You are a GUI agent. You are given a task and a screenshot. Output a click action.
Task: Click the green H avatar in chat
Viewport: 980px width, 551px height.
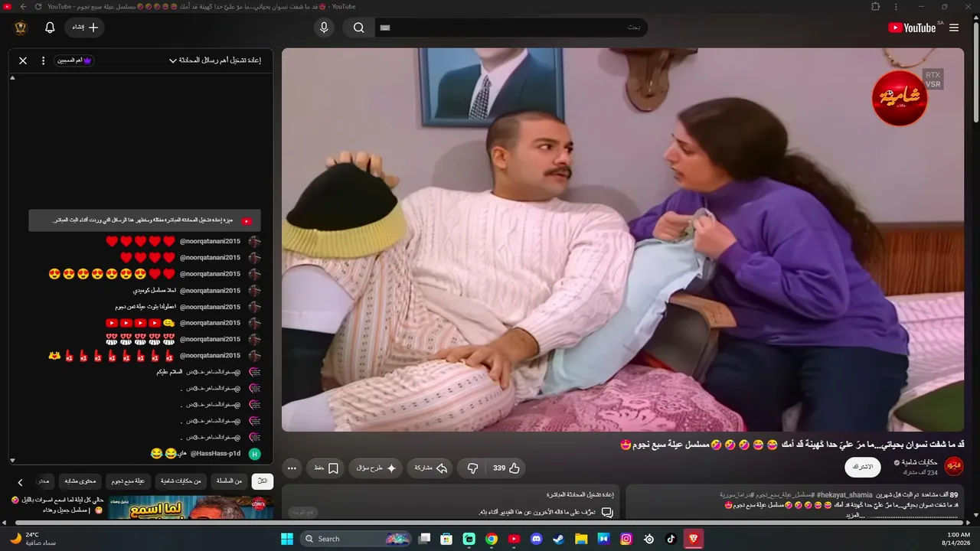point(255,454)
